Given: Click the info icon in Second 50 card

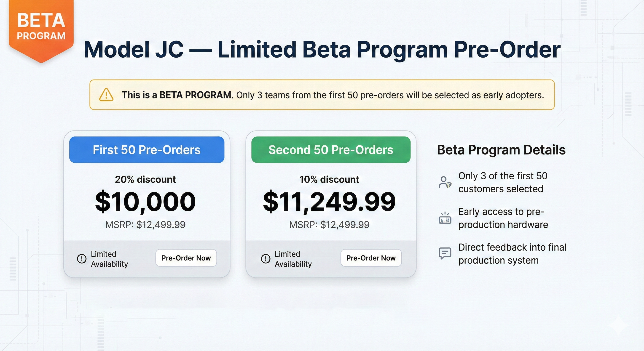Looking at the screenshot, I should tap(266, 259).
